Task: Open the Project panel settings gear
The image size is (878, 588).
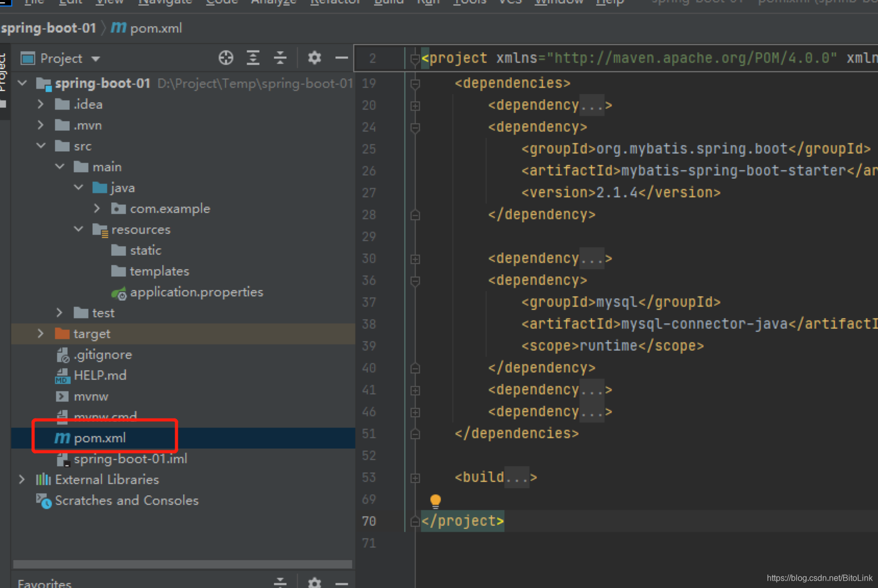Action: (x=314, y=58)
